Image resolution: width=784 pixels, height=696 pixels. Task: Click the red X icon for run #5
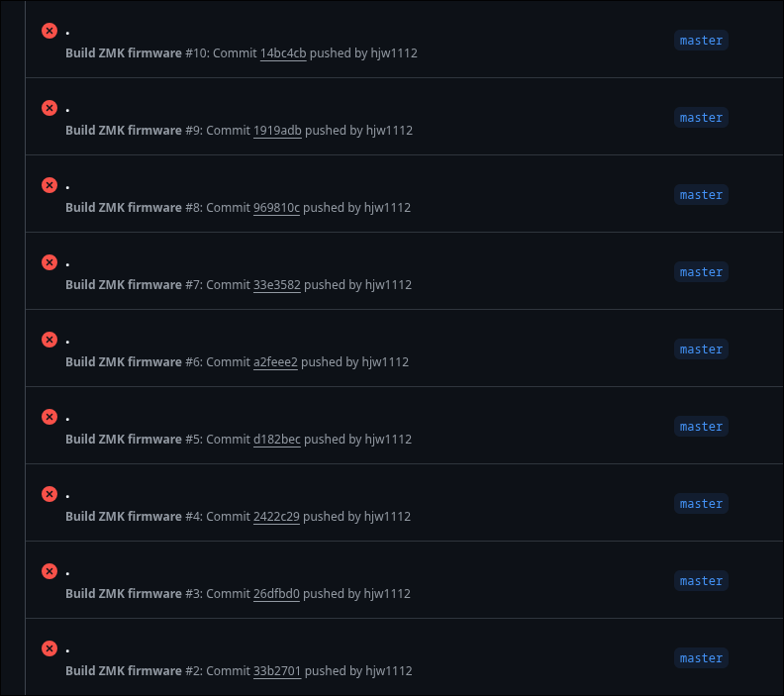click(x=49, y=417)
